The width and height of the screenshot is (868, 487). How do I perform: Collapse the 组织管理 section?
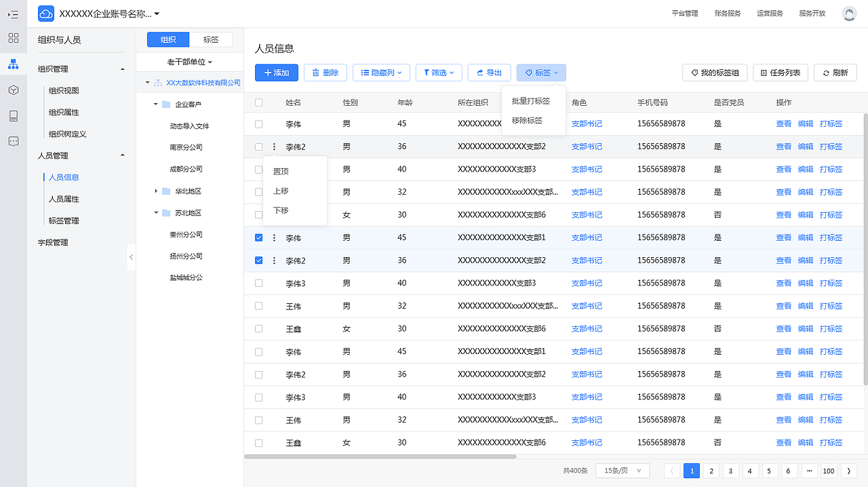click(123, 69)
